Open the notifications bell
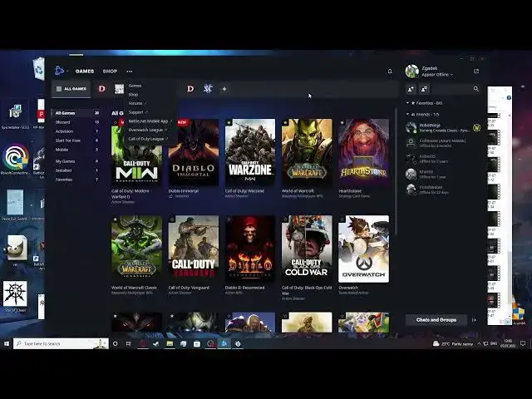 coord(390,71)
